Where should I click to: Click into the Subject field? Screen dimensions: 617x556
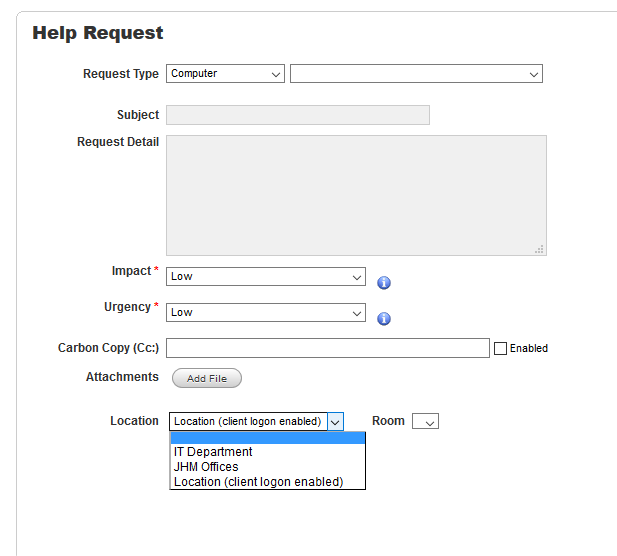(x=297, y=115)
